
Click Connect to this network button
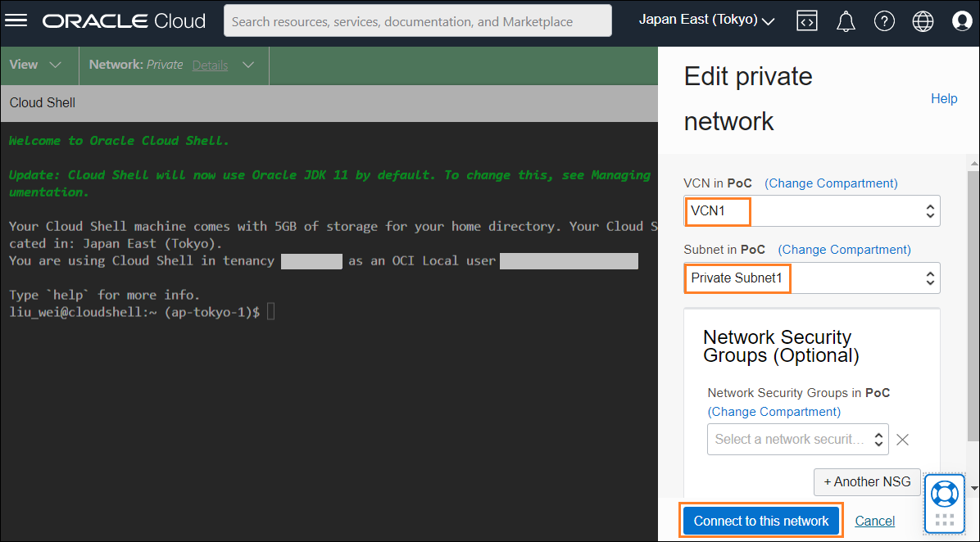point(760,521)
